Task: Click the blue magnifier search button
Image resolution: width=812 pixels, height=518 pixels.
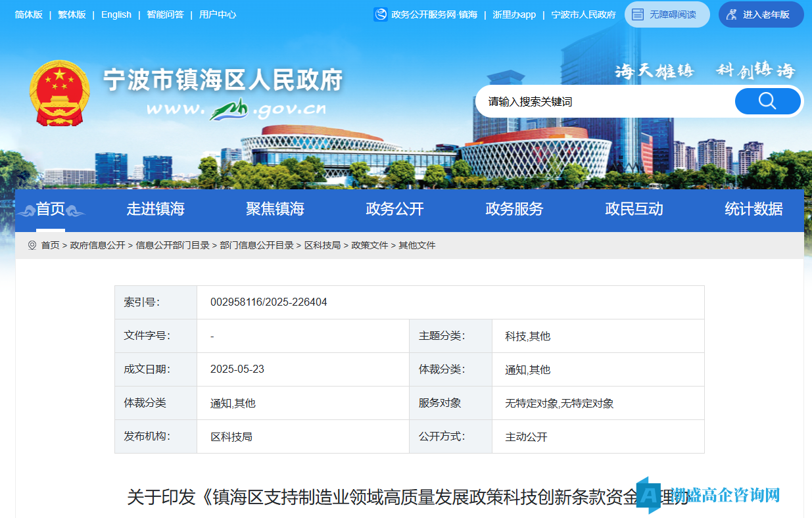Action: (x=767, y=101)
